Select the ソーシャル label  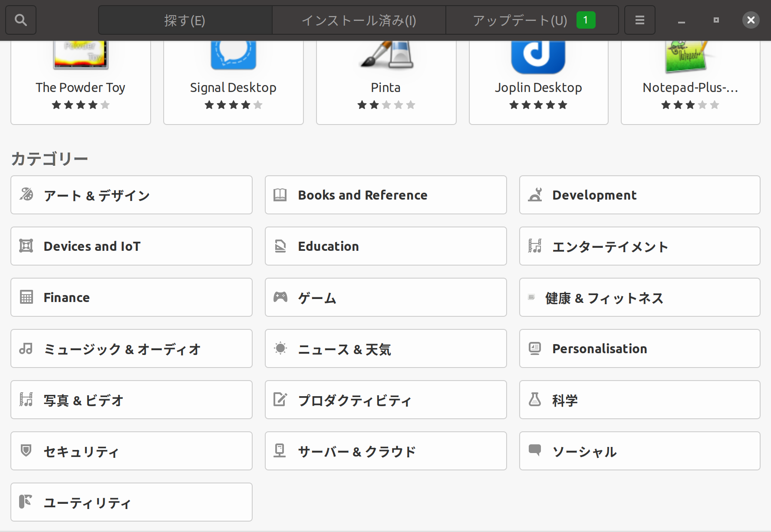(584, 452)
